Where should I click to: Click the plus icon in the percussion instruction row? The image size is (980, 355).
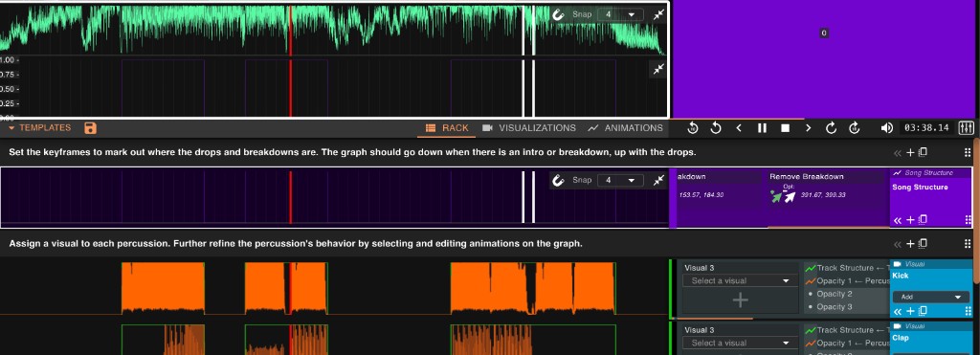tap(911, 244)
